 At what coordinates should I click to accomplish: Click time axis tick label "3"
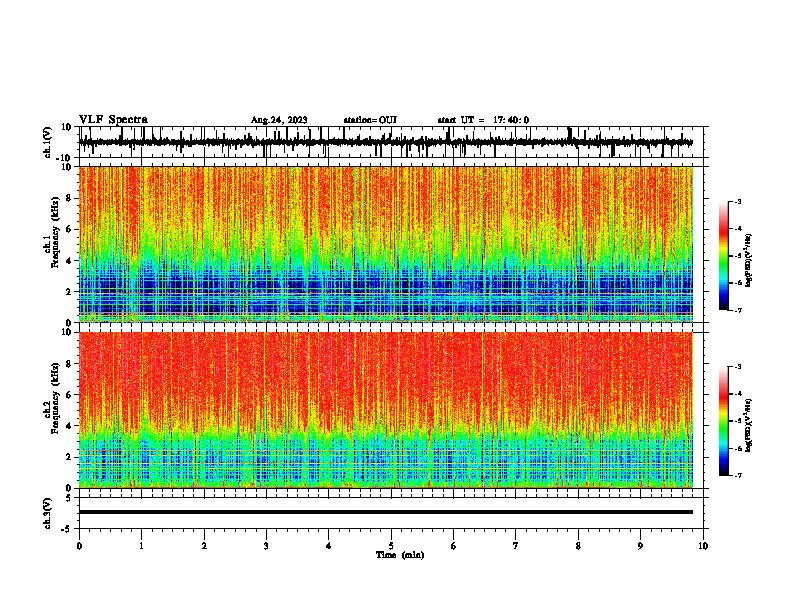click(x=266, y=546)
